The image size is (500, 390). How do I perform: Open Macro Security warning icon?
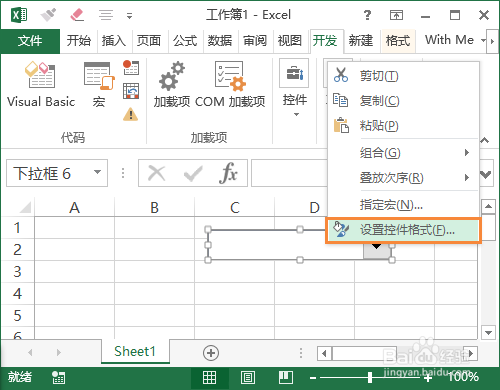tap(131, 114)
